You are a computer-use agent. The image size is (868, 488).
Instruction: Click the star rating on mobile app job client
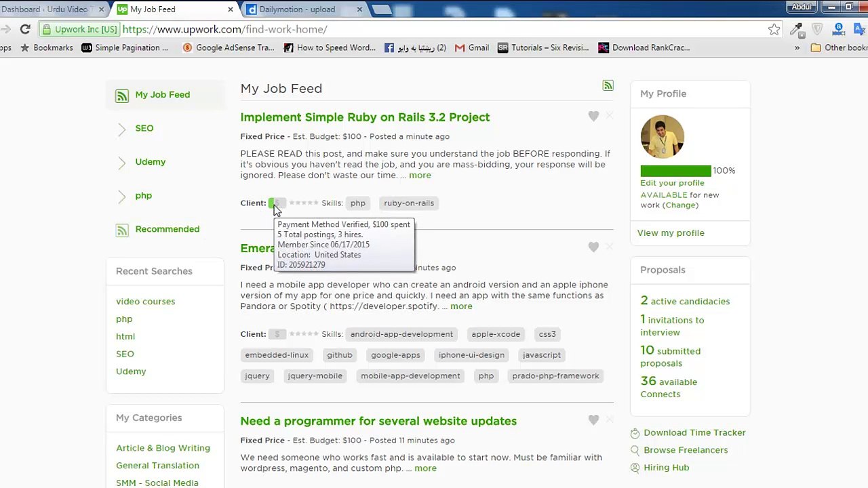(x=304, y=333)
